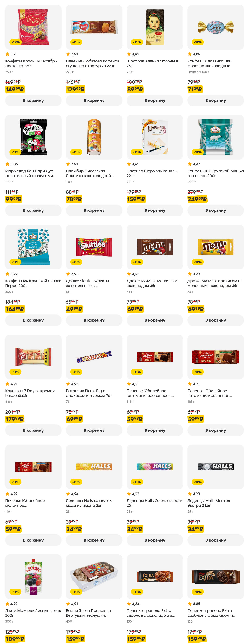Open the Пломбир Филевская Лакомка product image
Screen dimensions: 250x644
point(94,137)
